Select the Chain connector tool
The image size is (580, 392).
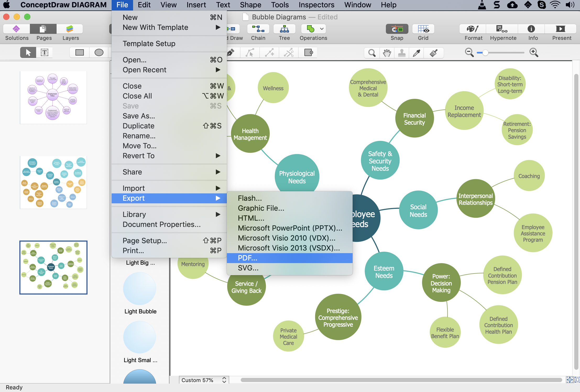coord(258,29)
